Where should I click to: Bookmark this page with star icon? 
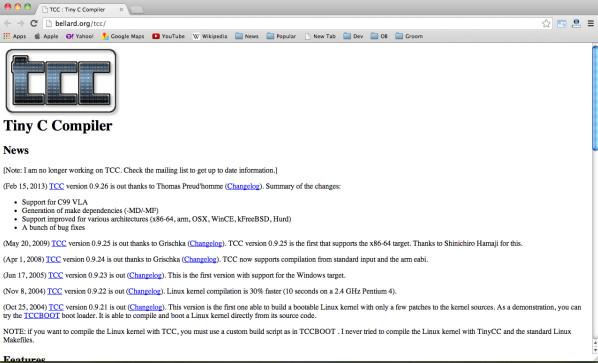coord(546,24)
